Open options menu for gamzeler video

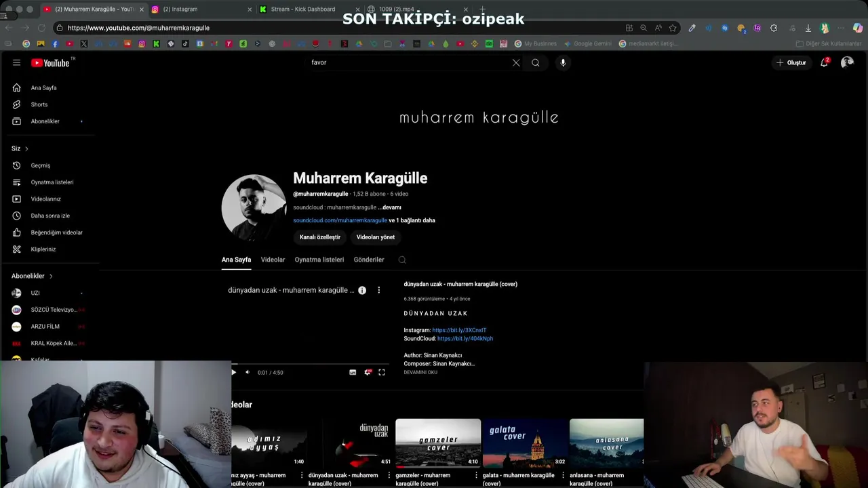pyautogui.click(x=476, y=475)
